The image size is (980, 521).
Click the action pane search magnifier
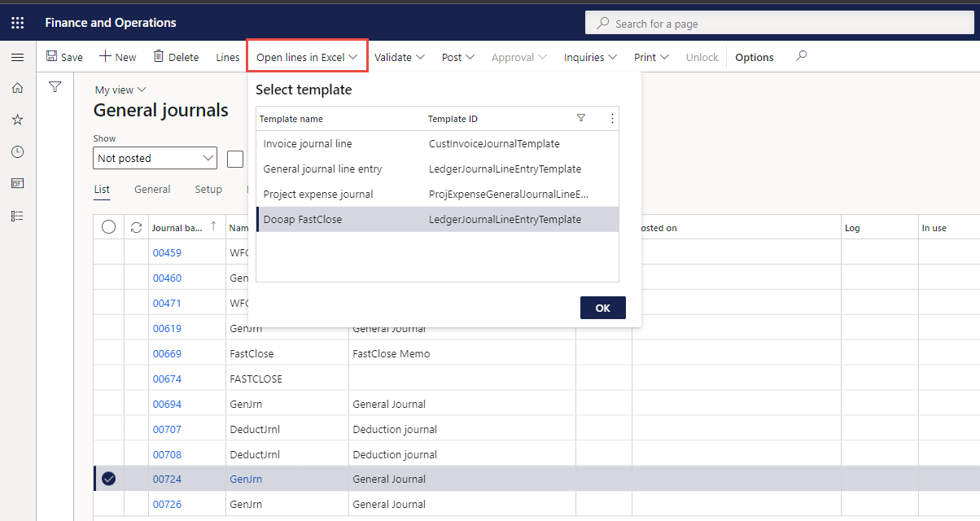click(x=801, y=56)
